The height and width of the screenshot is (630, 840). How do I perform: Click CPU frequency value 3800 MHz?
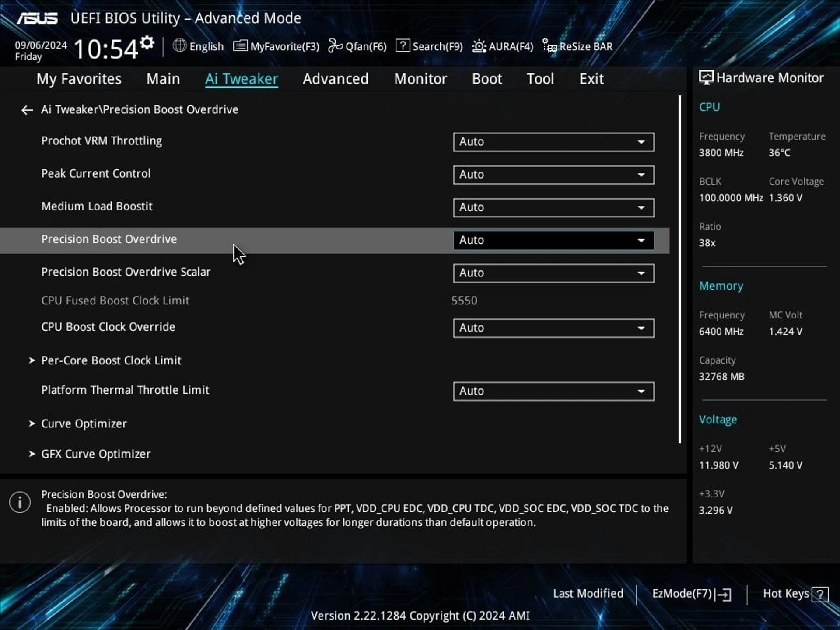[x=721, y=153]
